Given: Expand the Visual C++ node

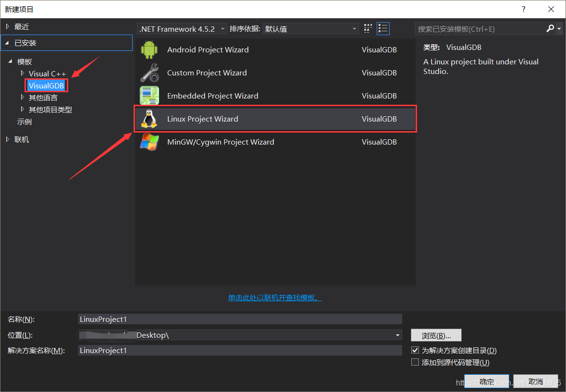Looking at the screenshot, I should click(x=23, y=73).
